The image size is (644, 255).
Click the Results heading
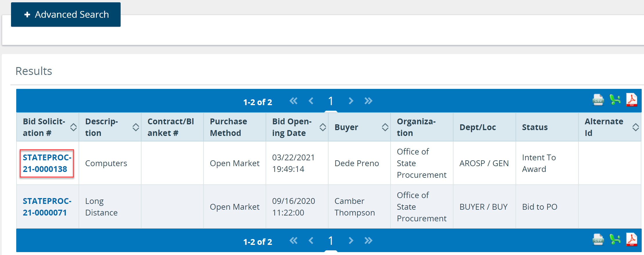click(x=34, y=71)
